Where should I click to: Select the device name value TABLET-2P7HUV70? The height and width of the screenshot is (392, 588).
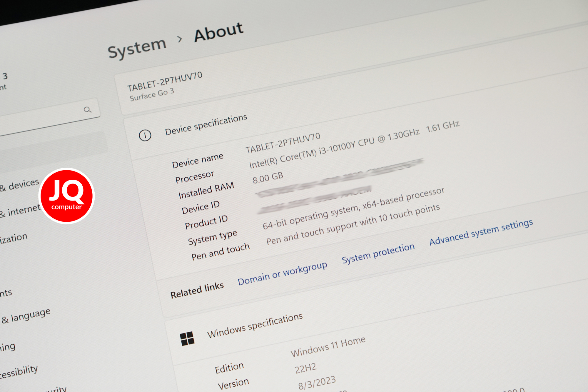pos(283,143)
